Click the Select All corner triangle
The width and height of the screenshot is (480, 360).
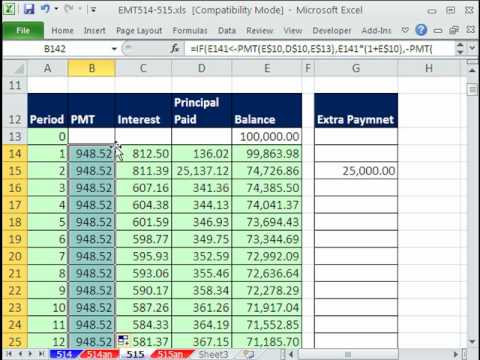(x=15, y=68)
